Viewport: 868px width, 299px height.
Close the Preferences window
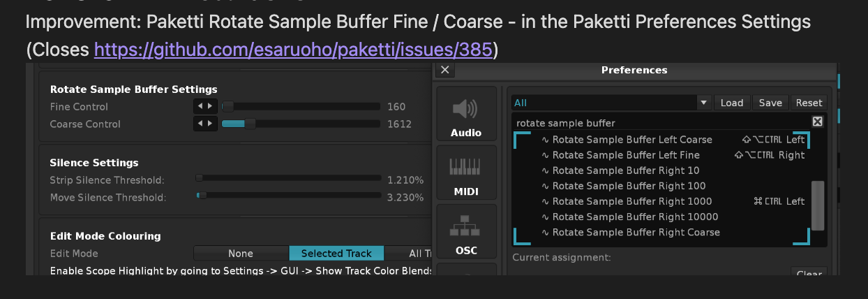(444, 70)
